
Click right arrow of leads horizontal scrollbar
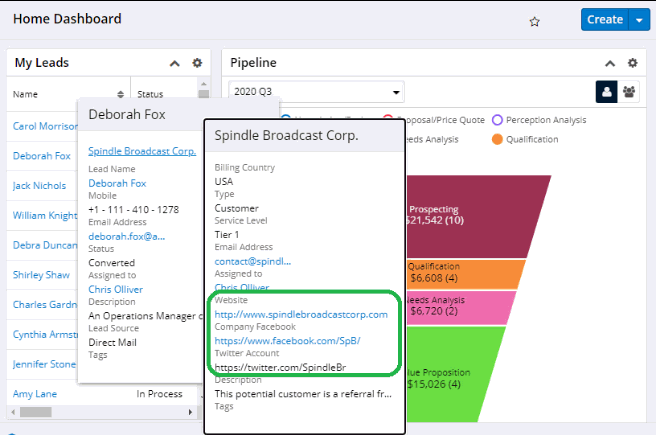(190, 412)
